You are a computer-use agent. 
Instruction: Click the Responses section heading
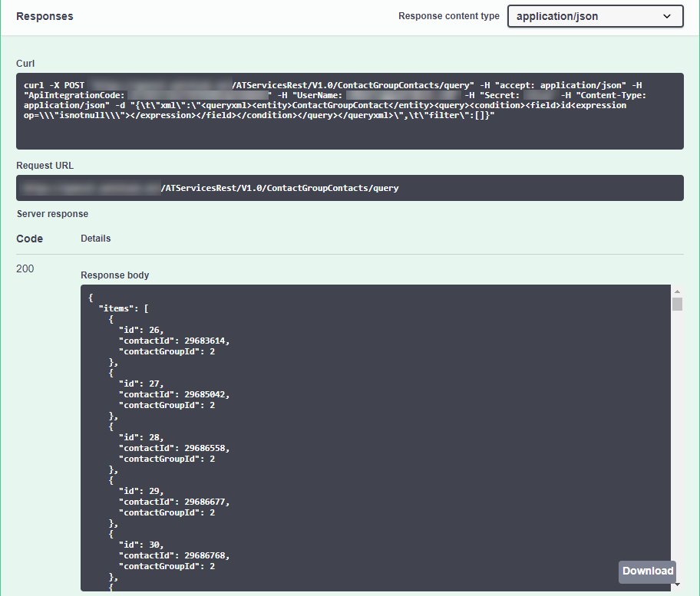44,15
